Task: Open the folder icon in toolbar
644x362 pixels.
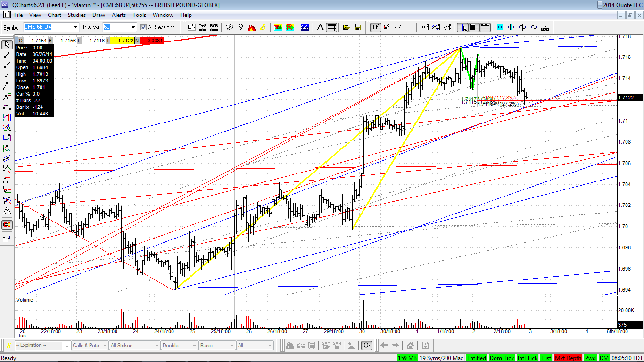Action: point(347,27)
